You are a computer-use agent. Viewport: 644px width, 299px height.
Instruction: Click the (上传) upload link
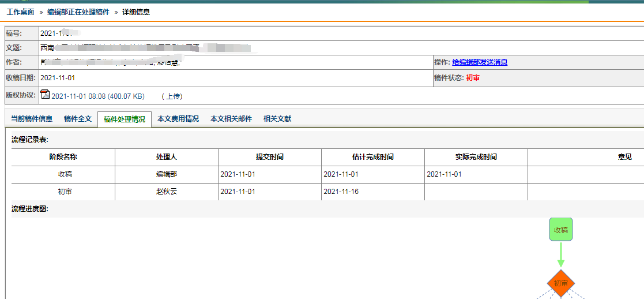pyautogui.click(x=172, y=96)
